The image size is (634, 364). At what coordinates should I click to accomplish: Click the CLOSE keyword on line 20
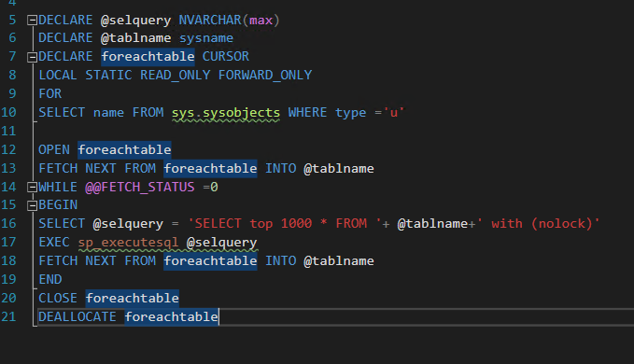point(58,298)
